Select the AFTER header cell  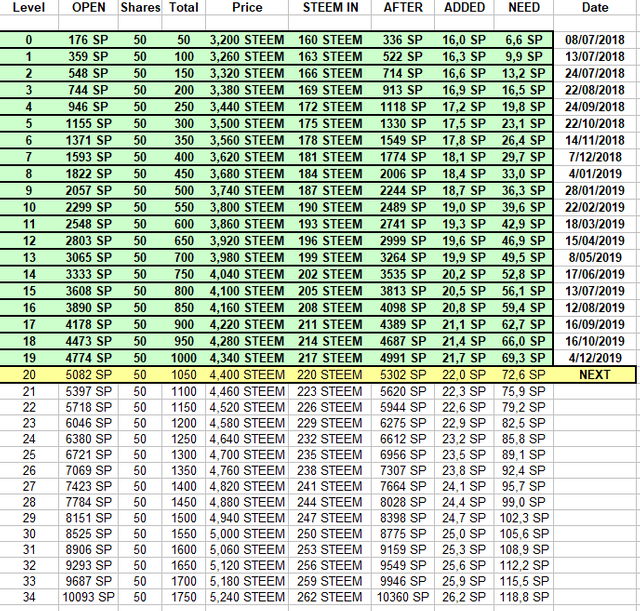[x=403, y=7]
